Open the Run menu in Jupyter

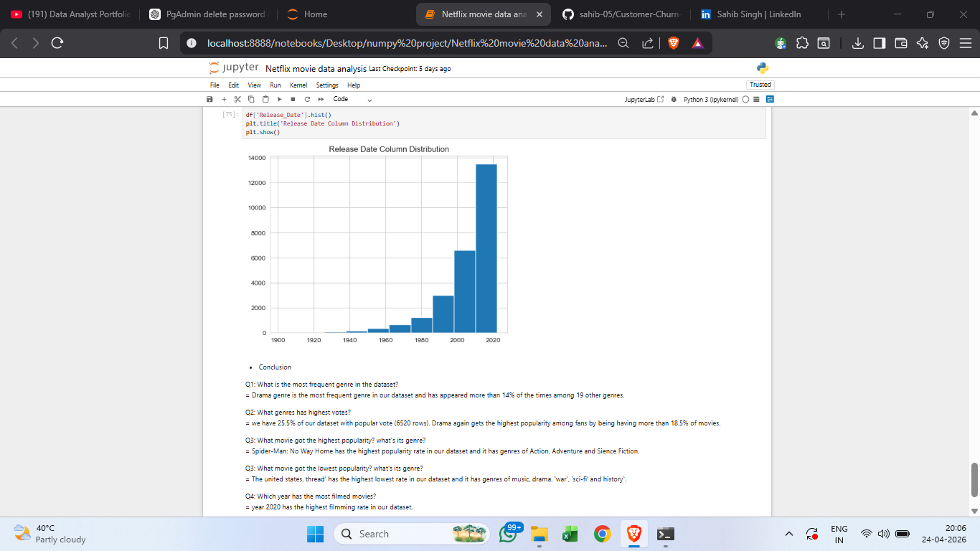click(275, 85)
